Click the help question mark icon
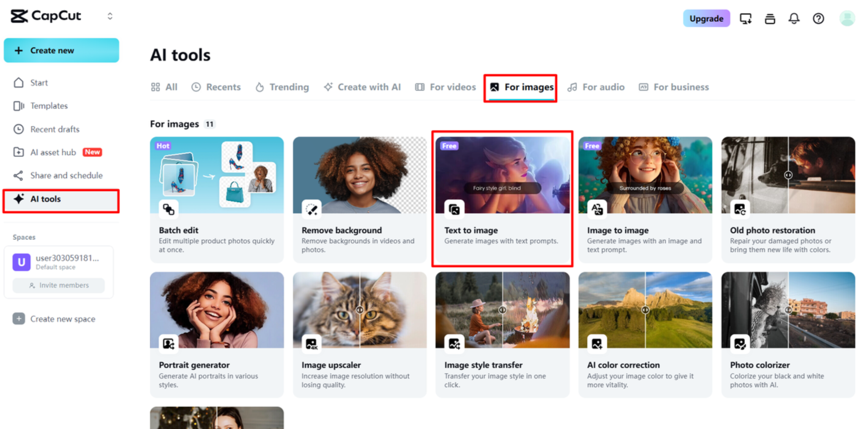Viewport: 868px width, 429px height. tap(819, 18)
